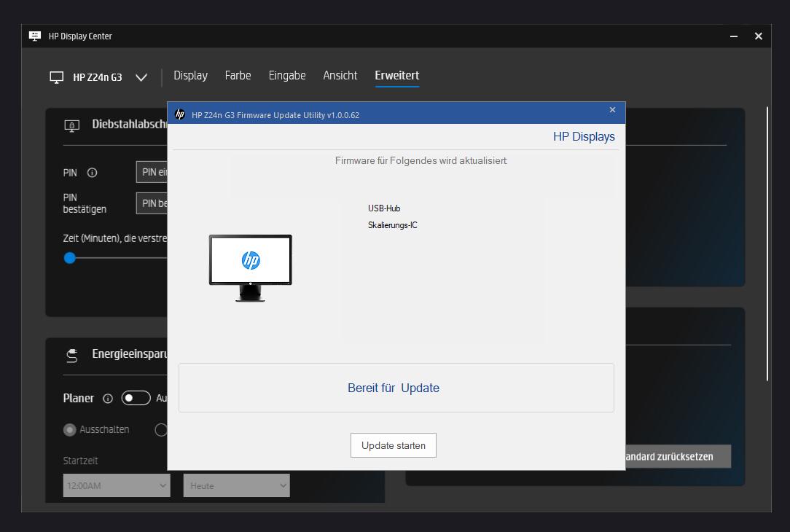This screenshot has height=532, width=790.
Task: Select the Erweitert tab
Action: coord(397,75)
